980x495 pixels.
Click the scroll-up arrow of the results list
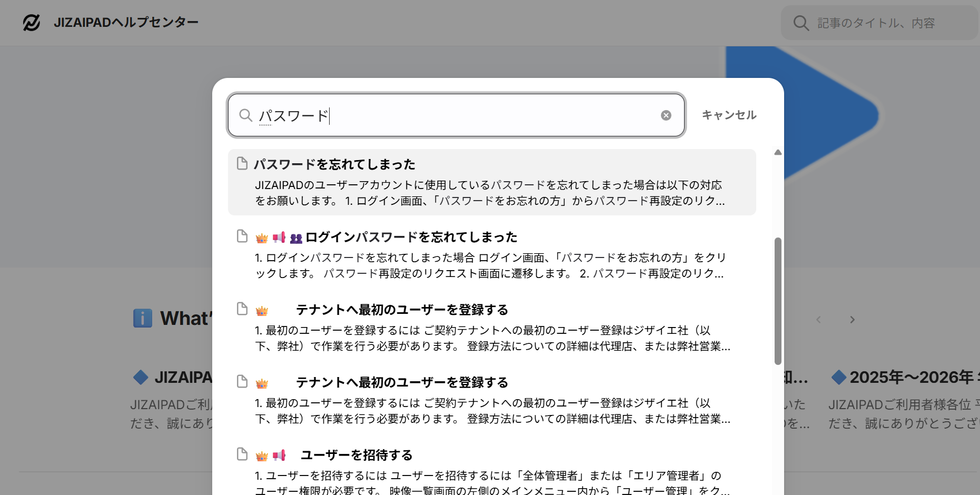(x=778, y=153)
